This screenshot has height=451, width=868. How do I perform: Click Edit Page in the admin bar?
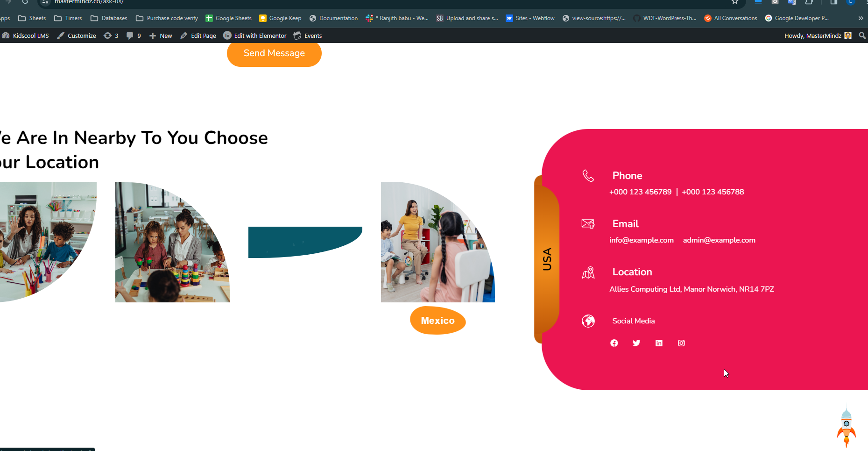coord(198,36)
